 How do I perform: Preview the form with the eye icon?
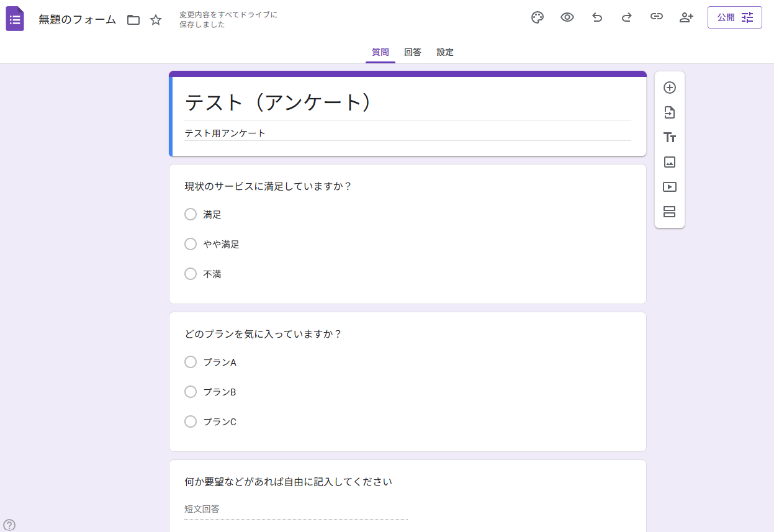coord(567,17)
